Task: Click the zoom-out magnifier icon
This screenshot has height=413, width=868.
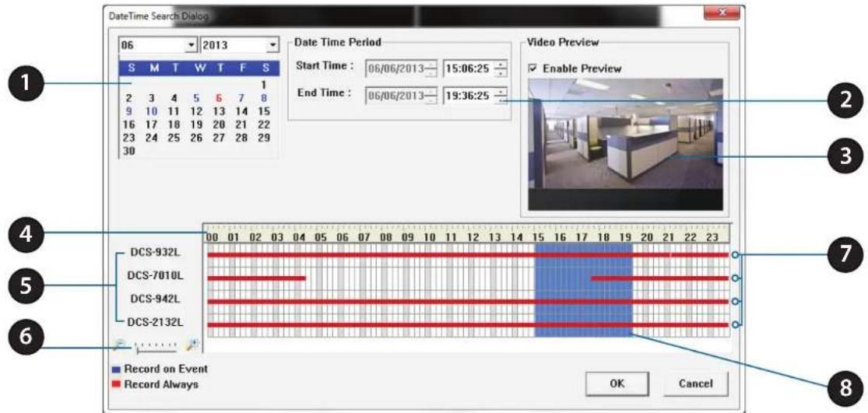Action: pyautogui.click(x=119, y=345)
